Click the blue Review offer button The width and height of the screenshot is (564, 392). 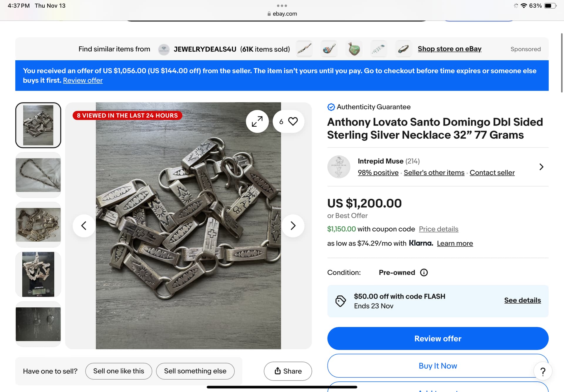point(438,339)
